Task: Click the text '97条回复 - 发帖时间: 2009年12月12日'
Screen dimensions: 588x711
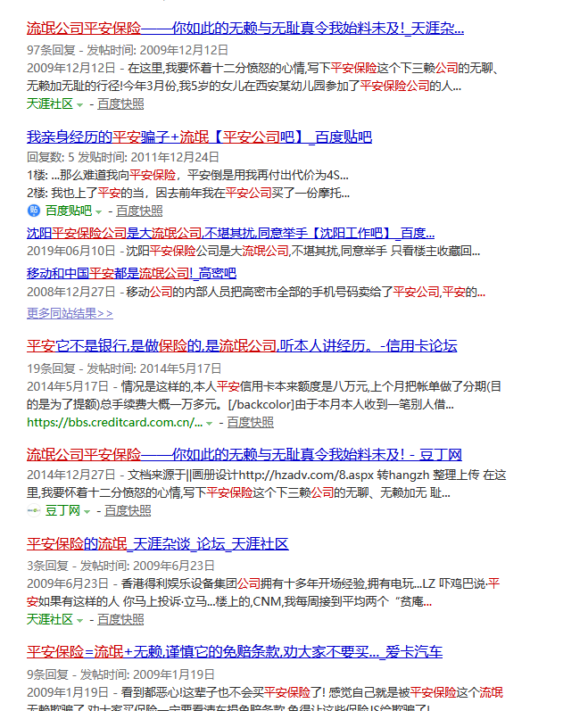Action: [128, 50]
